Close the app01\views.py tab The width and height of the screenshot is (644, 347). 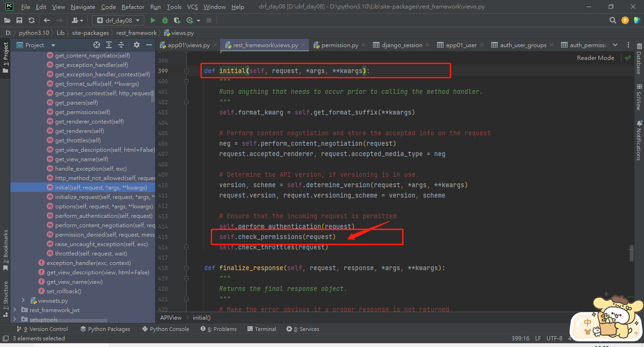point(215,45)
